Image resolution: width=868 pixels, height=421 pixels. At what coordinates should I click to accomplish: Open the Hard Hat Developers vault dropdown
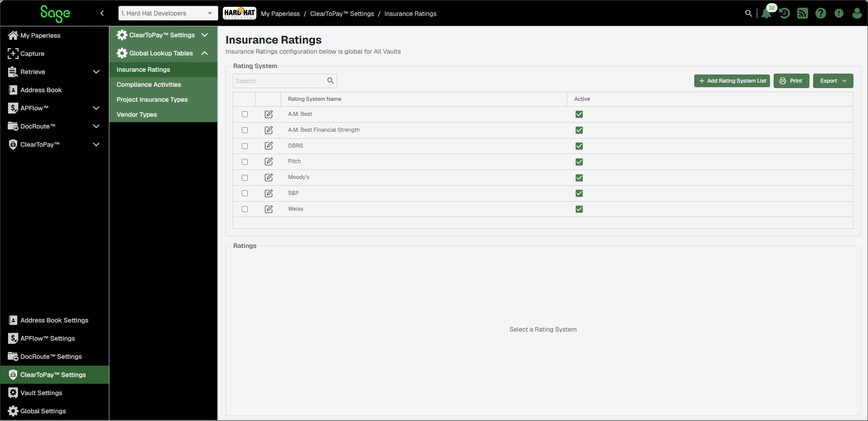pos(168,13)
